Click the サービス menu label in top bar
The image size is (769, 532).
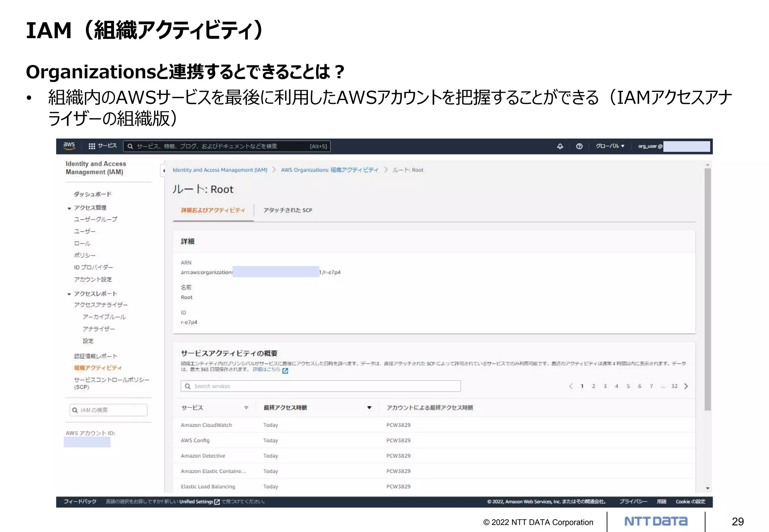107,146
